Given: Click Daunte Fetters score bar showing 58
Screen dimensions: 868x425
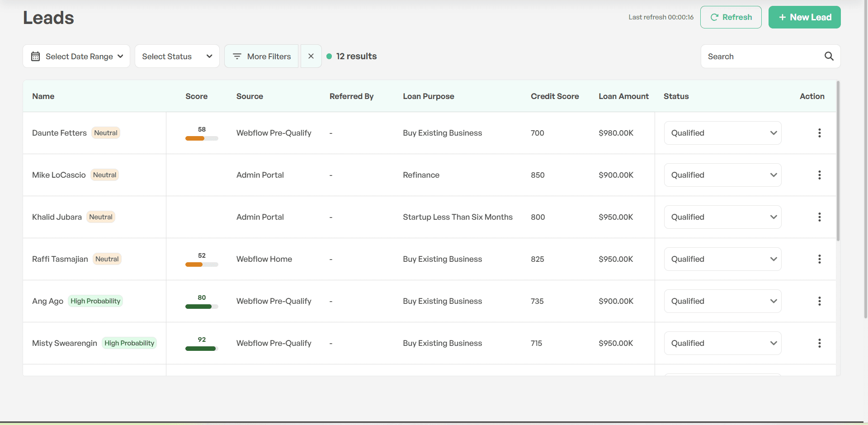Looking at the screenshot, I should (x=202, y=138).
